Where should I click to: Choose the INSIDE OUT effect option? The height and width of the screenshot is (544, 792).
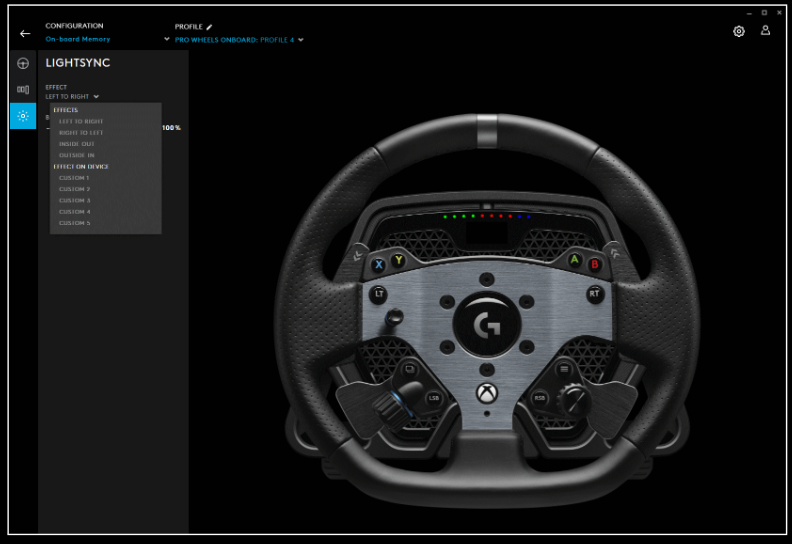pyautogui.click(x=76, y=144)
